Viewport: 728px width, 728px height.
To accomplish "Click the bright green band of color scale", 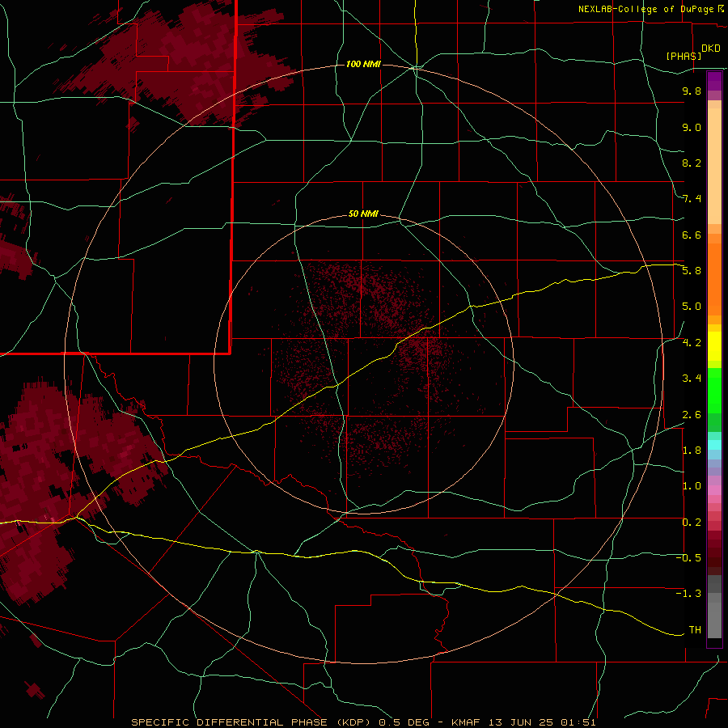I will point(714,391).
